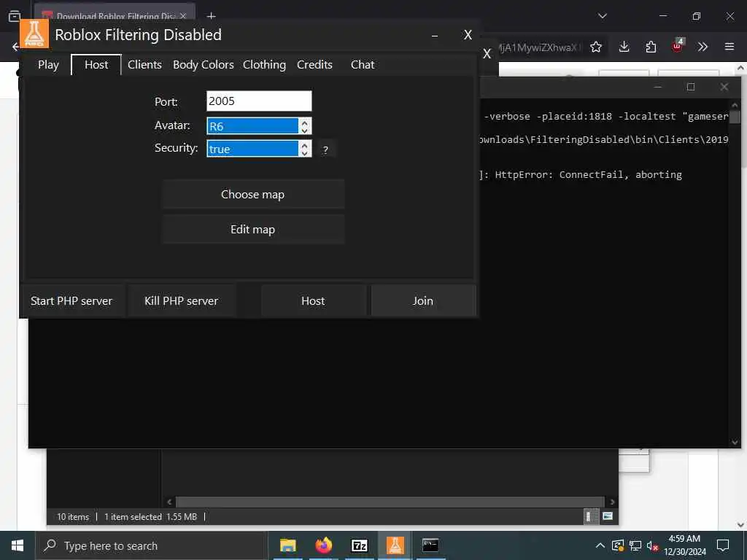This screenshot has width=747, height=560.
Task: Click the Security help question mark
Action: (x=326, y=149)
